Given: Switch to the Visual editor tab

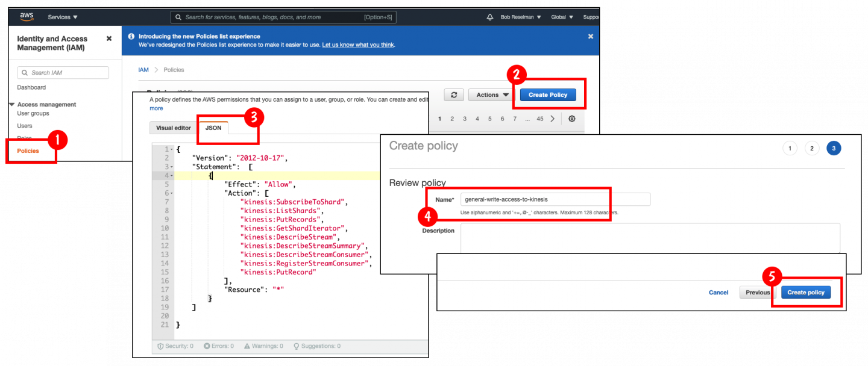Looking at the screenshot, I should [173, 128].
